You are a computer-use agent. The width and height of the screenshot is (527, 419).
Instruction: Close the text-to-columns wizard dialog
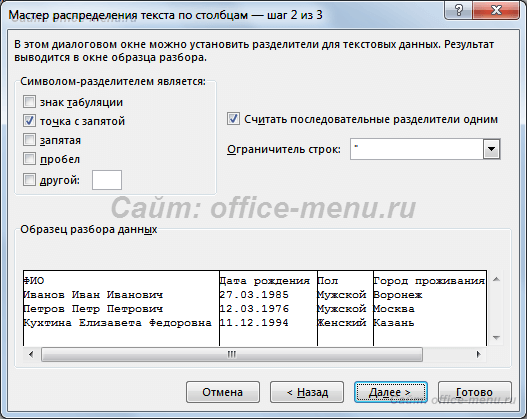(x=496, y=10)
